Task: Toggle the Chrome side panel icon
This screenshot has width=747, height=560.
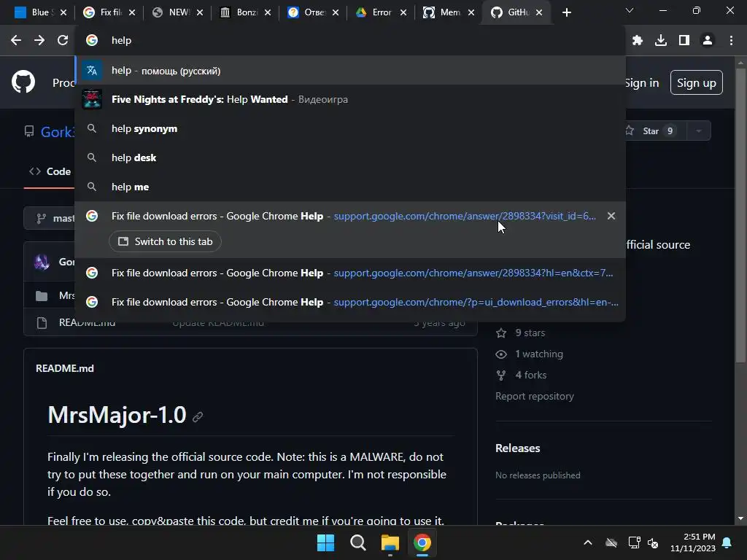Action: 684,41
